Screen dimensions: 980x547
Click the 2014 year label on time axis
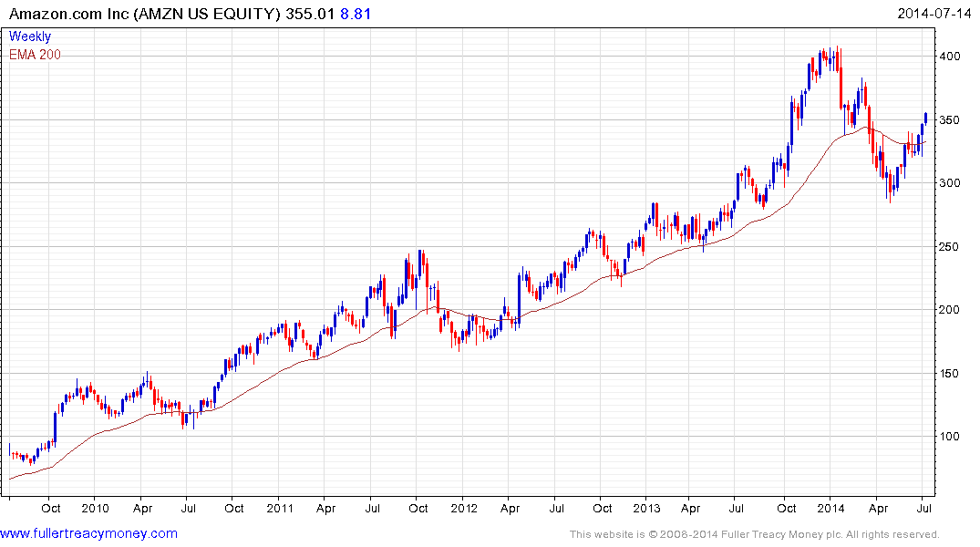[830, 508]
